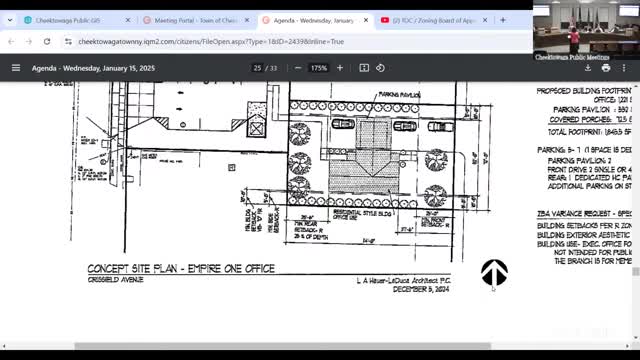Viewport: 640px width, 360px height.
Task: Close the Agenda tab
Action: tap(366, 20)
